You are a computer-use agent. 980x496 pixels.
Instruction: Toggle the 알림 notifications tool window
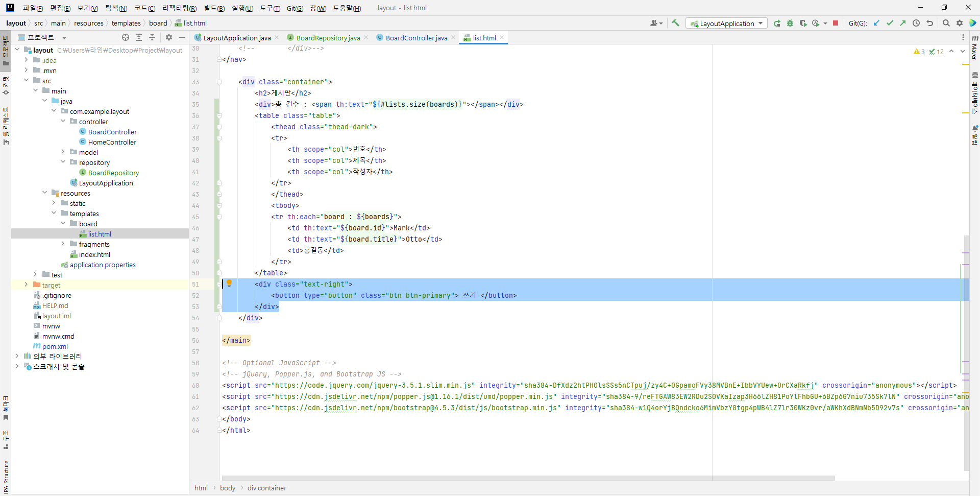pos(974,135)
